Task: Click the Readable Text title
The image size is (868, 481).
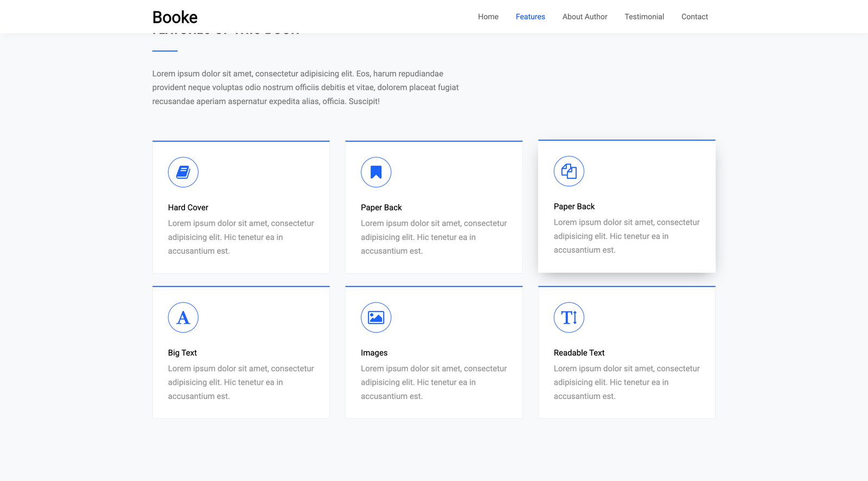Action: pyautogui.click(x=579, y=353)
